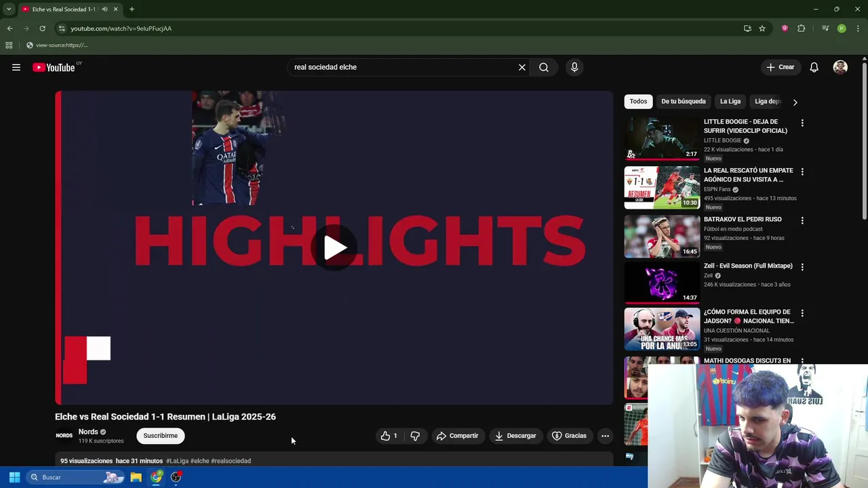Viewport: 868px width, 488px height.
Task: Open options for Zell Evil Season video
Action: click(802, 267)
